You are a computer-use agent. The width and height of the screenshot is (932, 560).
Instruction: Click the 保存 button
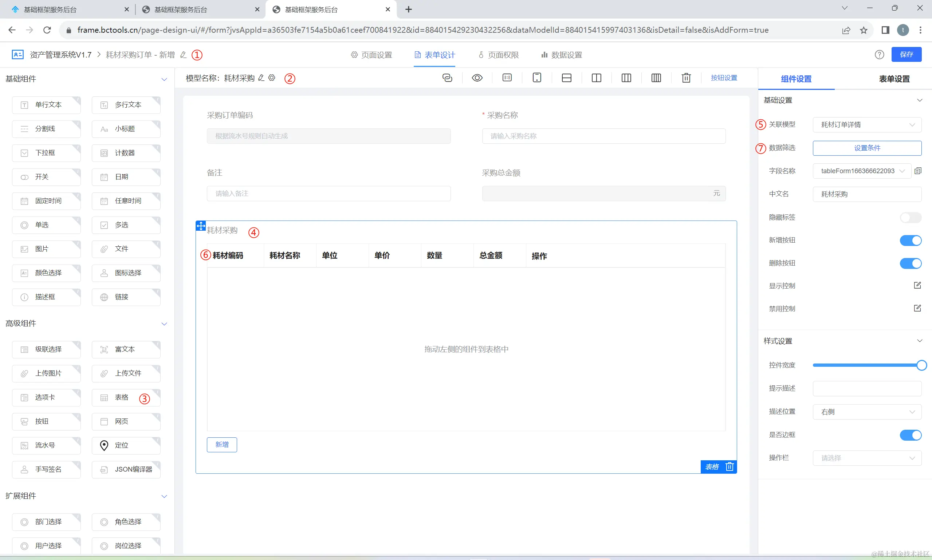[x=906, y=55]
